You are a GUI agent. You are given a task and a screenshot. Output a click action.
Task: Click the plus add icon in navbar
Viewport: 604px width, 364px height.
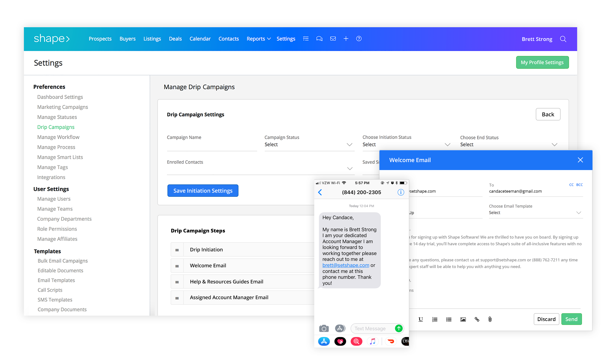coord(346,39)
